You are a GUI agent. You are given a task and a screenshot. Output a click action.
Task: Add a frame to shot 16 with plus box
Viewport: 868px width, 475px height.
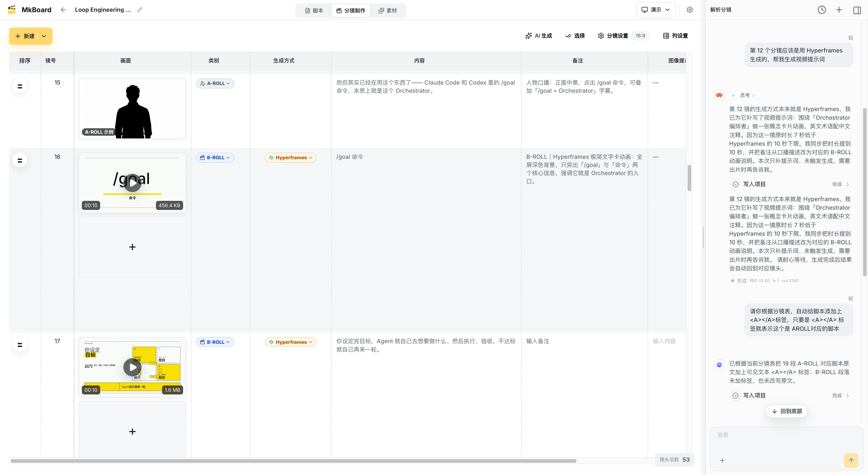click(x=132, y=247)
